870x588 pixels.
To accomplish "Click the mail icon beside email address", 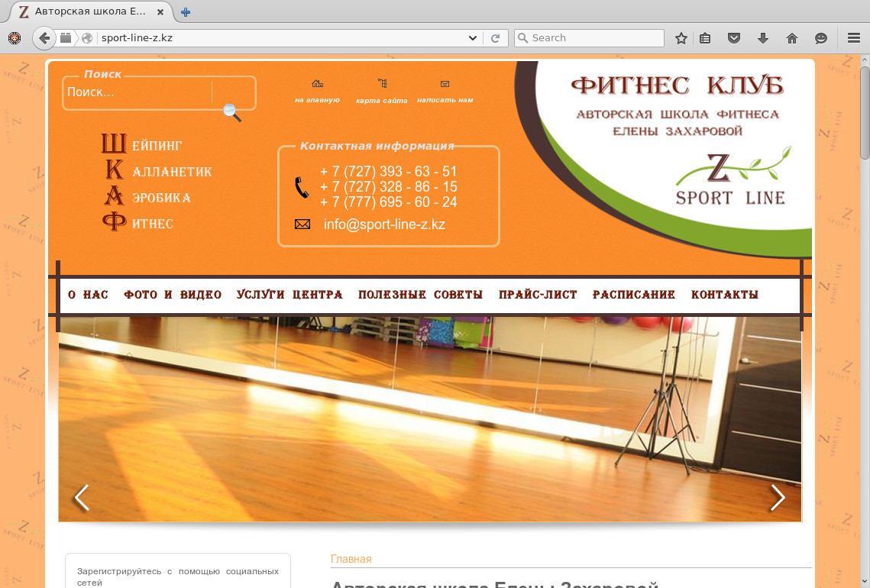I will click(302, 224).
